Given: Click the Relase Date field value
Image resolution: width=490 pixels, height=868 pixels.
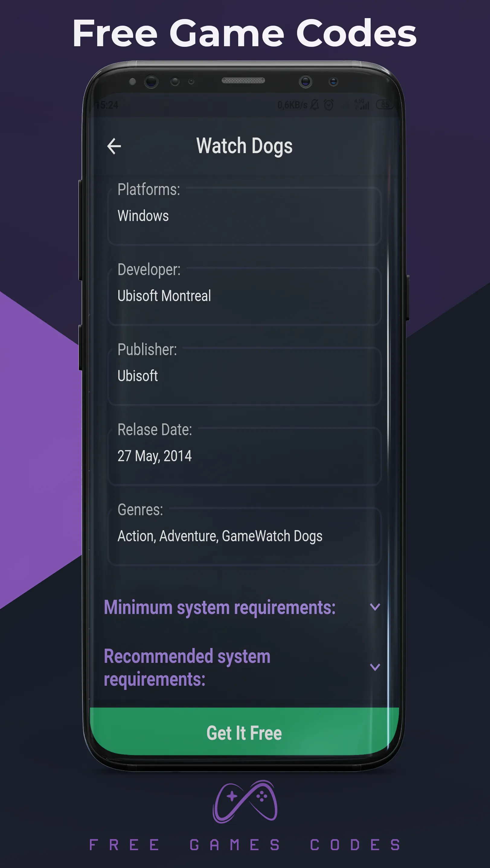Looking at the screenshot, I should tap(155, 456).
